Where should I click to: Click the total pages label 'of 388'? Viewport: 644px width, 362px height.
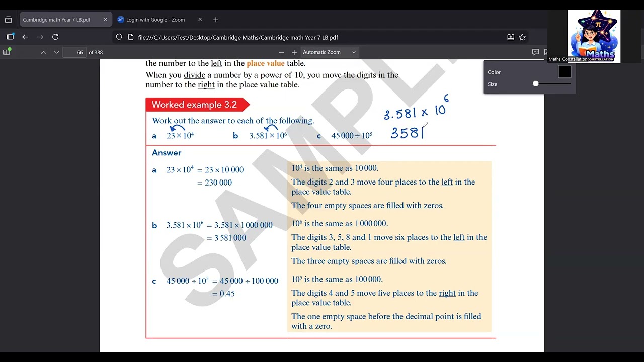point(96,52)
